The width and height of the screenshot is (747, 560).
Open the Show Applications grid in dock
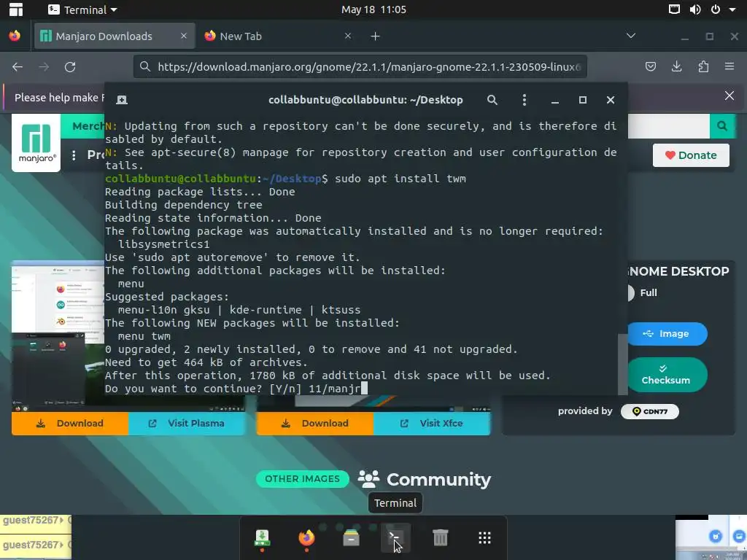[x=484, y=537]
